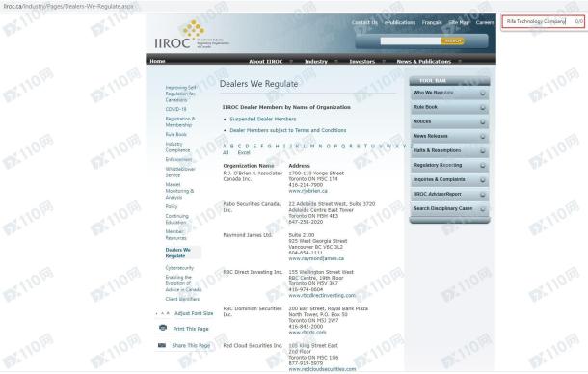Click the round arrow icon on News Releases

[483, 136]
